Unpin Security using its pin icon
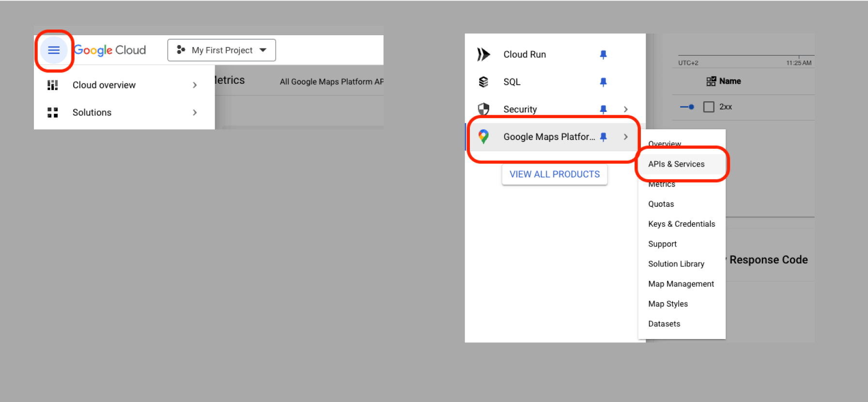The width and height of the screenshot is (868, 402). tap(604, 109)
